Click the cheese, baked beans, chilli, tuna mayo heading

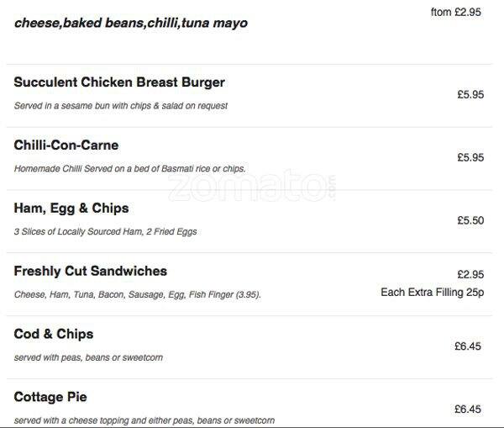coord(131,24)
